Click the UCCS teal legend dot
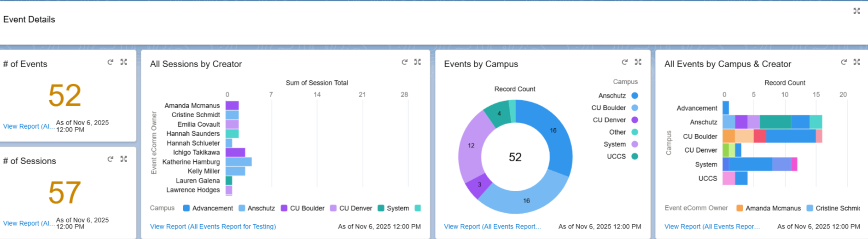Image resolution: width=868 pixels, height=239 pixels. (635, 156)
